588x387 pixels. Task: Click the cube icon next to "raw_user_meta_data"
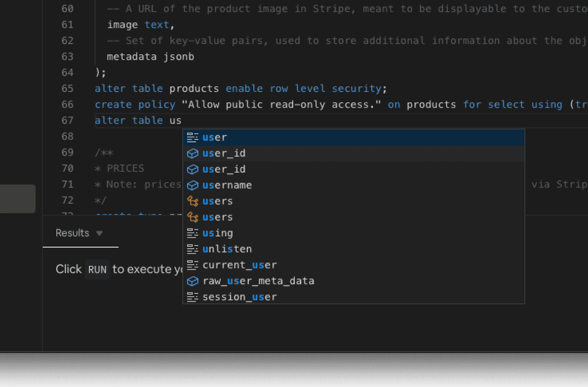193,281
